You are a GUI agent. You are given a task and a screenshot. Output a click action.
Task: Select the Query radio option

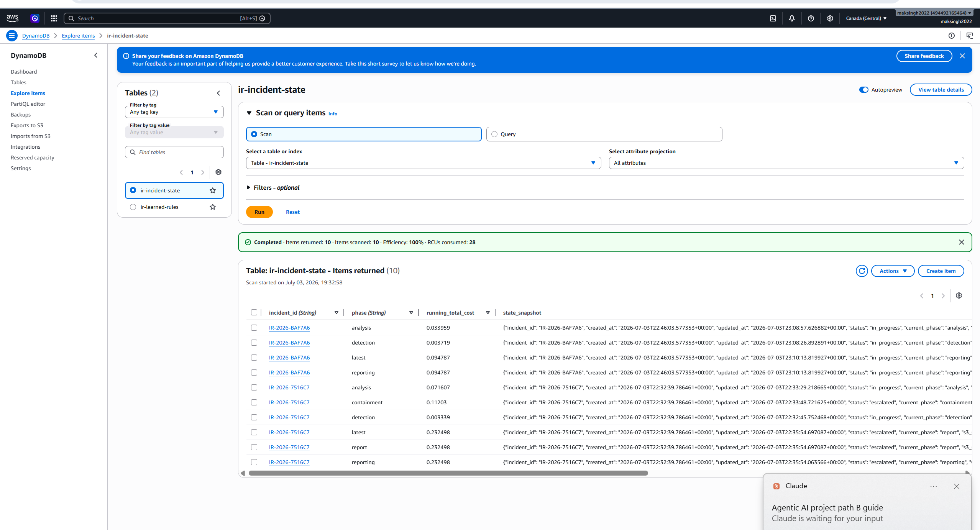pos(494,134)
